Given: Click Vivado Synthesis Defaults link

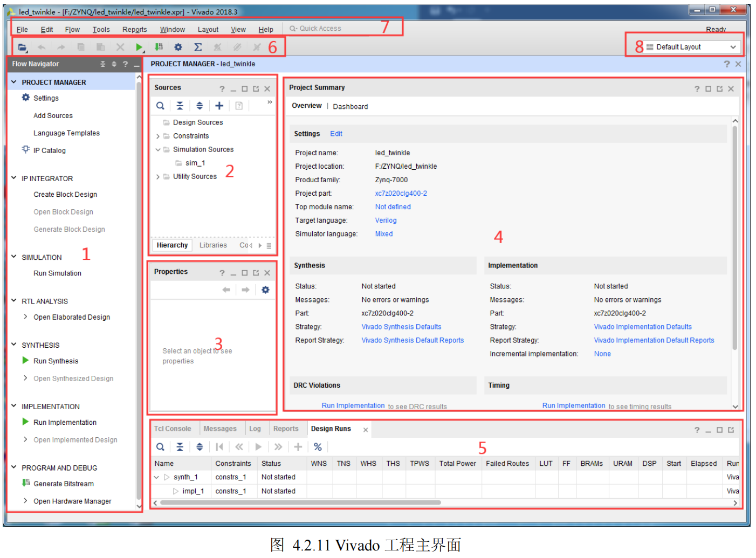Looking at the screenshot, I should coord(401,327).
